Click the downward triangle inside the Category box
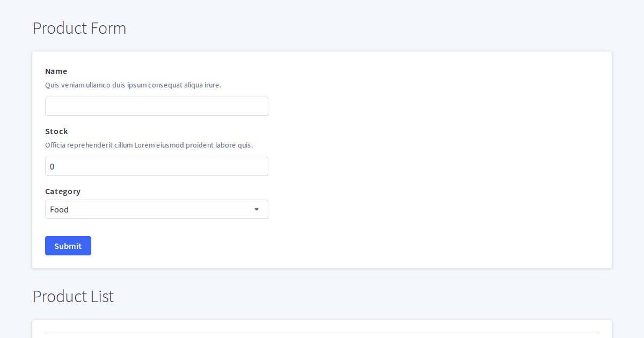The height and width of the screenshot is (338, 644). pyautogui.click(x=256, y=209)
